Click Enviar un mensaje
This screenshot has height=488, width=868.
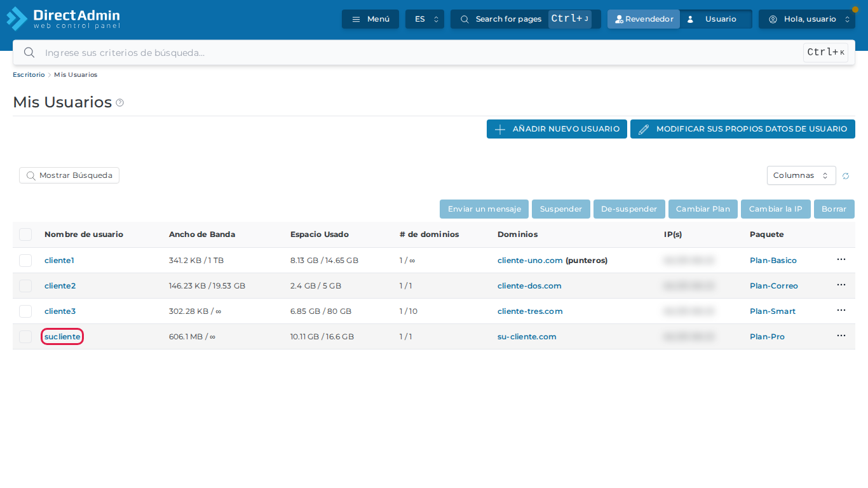(x=484, y=209)
